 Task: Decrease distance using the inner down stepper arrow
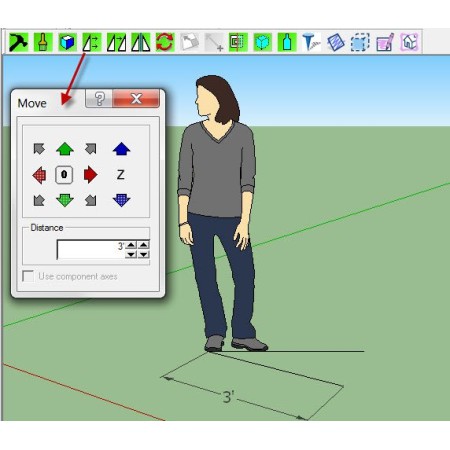click(x=131, y=254)
